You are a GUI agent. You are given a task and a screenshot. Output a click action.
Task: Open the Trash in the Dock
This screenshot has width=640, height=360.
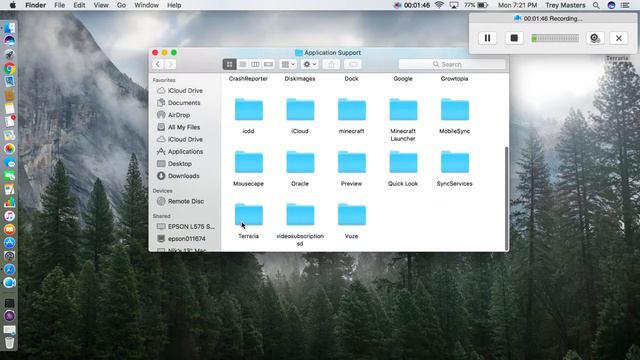click(x=9, y=342)
